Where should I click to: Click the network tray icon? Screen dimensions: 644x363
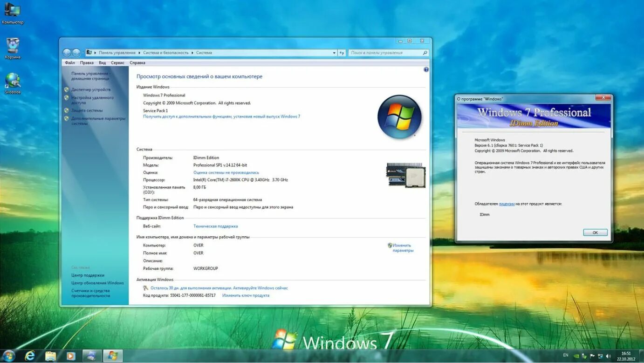click(600, 356)
